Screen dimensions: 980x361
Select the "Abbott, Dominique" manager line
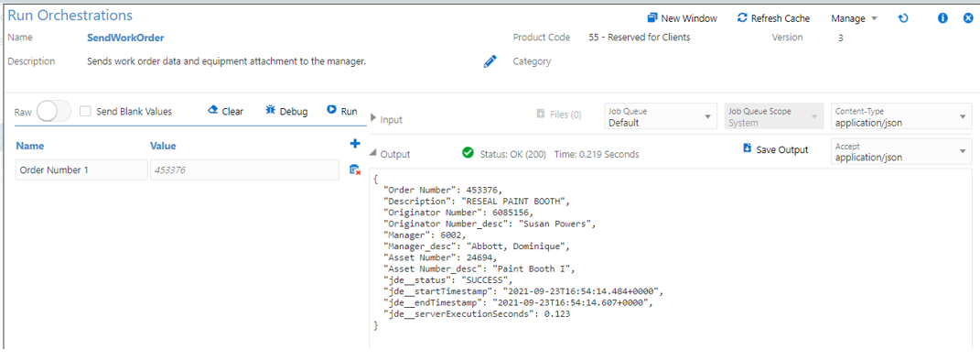pos(476,246)
